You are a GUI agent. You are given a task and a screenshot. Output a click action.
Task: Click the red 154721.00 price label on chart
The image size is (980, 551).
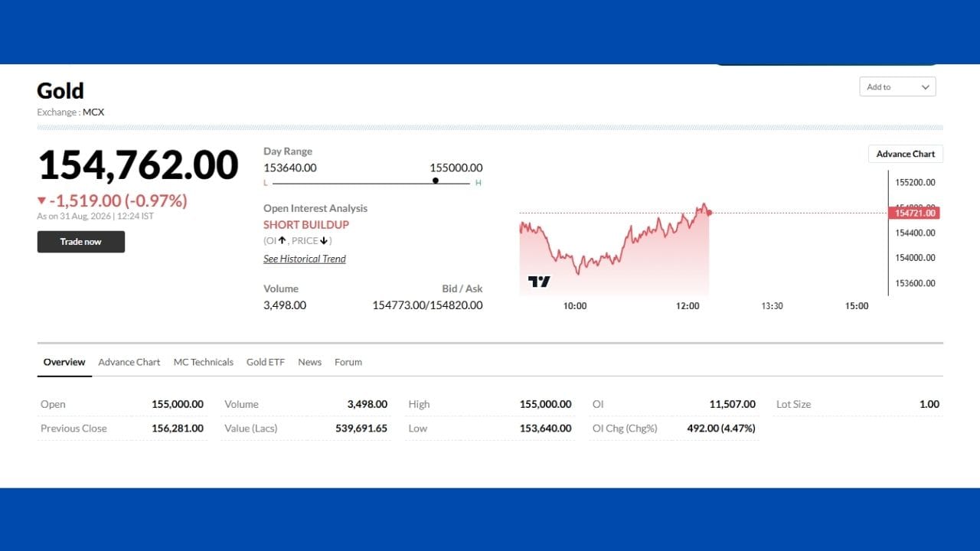tap(913, 213)
